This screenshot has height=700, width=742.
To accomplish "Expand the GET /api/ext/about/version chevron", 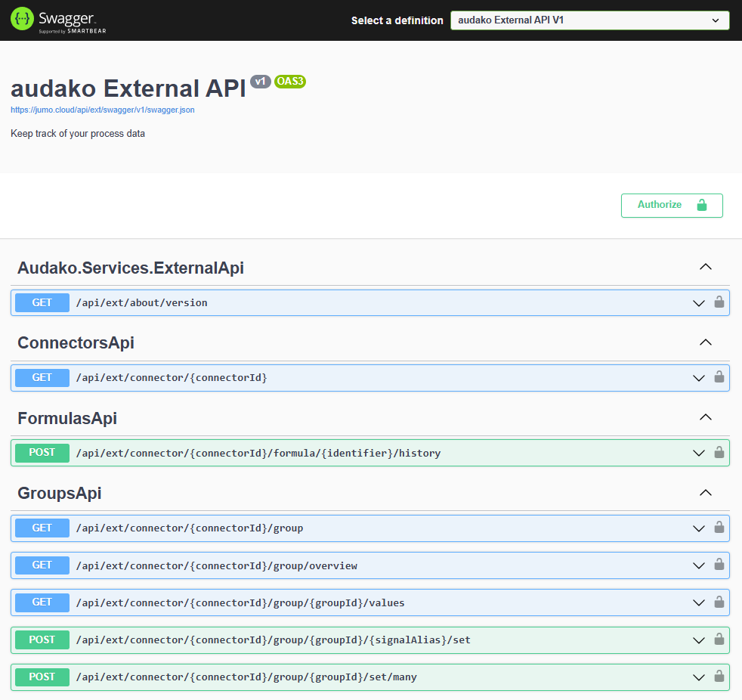I will 699,303.
